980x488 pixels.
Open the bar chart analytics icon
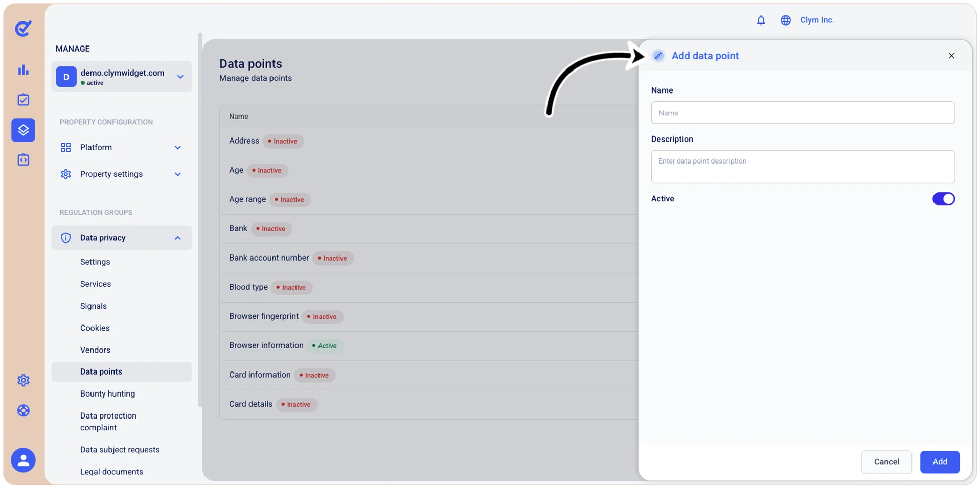23,70
